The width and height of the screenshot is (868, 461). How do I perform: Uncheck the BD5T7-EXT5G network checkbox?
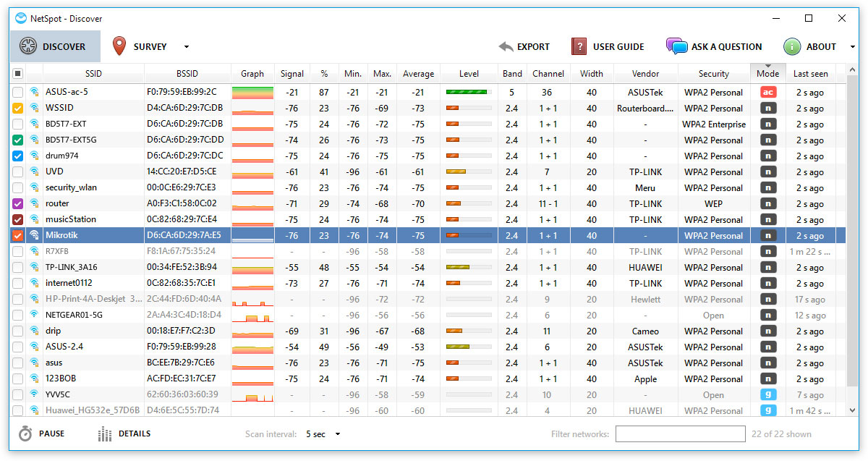pyautogui.click(x=18, y=140)
